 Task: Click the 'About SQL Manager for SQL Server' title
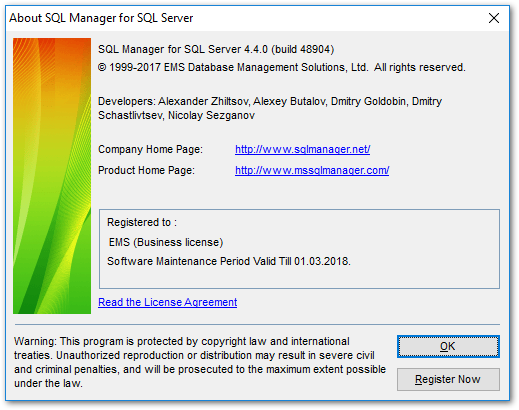[101, 18]
